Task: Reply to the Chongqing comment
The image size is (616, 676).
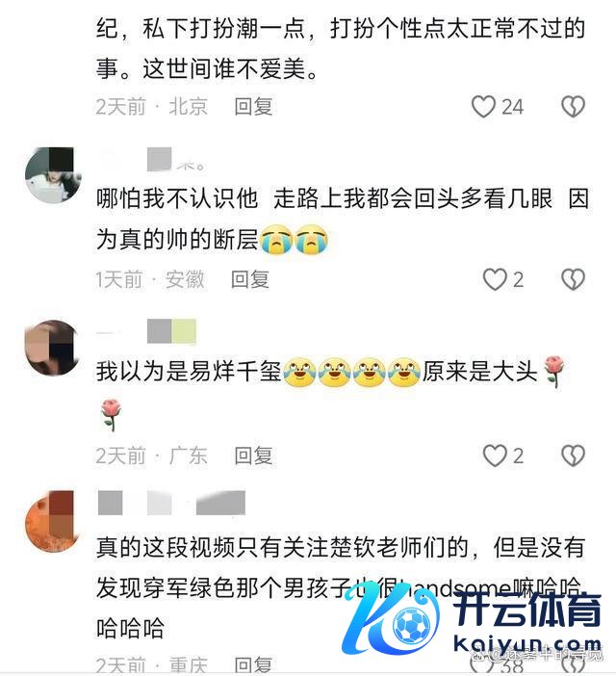Action: (x=253, y=665)
